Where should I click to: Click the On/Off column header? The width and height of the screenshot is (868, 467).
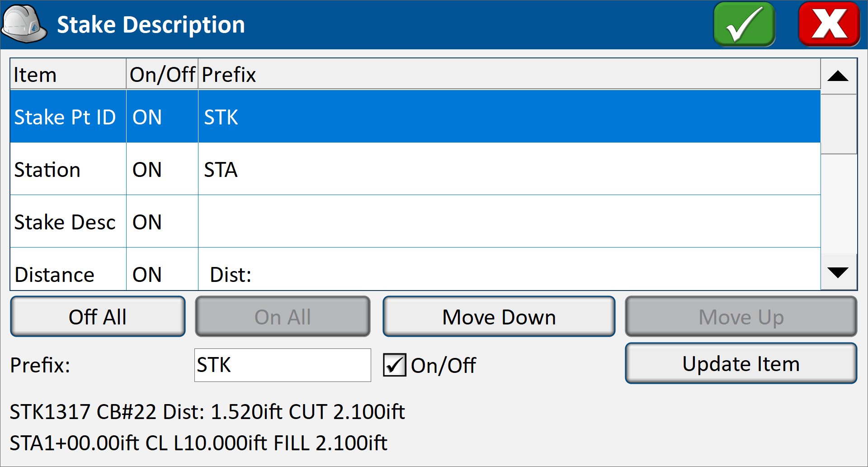162,74
